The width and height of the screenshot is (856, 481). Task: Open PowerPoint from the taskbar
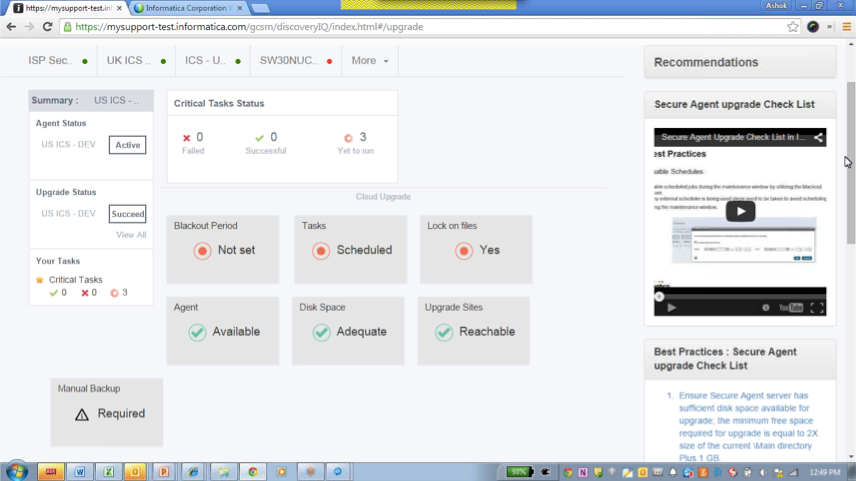(164, 472)
